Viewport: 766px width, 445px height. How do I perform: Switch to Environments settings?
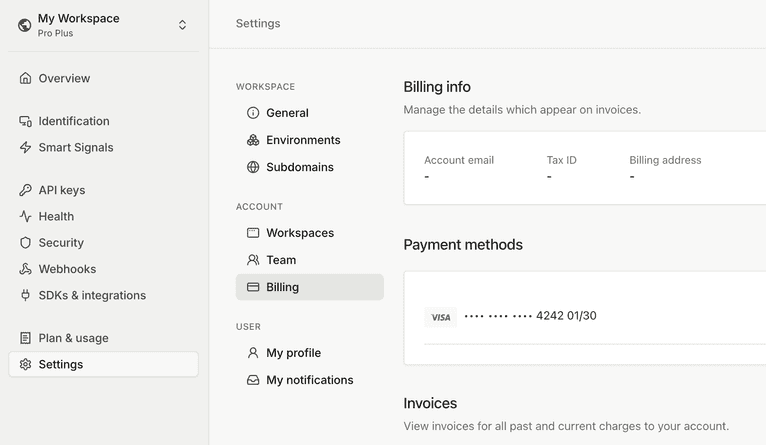pyautogui.click(x=303, y=140)
